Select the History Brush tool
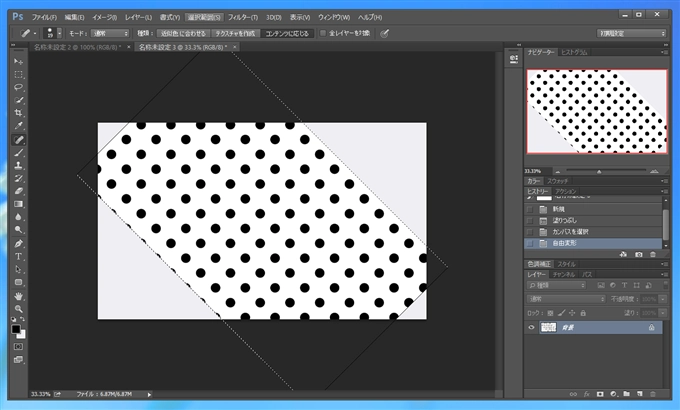 click(18, 178)
